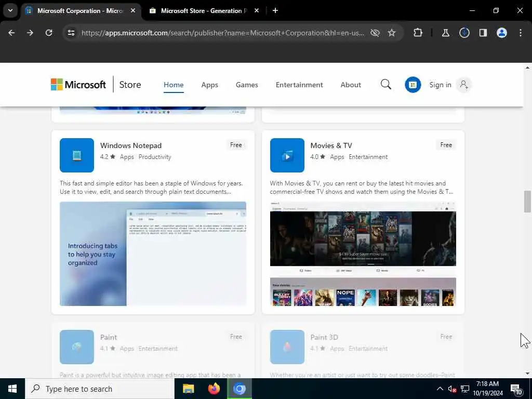532x399 pixels.
Task: Open the Downloads icon in toolbar
Action: tap(464, 33)
